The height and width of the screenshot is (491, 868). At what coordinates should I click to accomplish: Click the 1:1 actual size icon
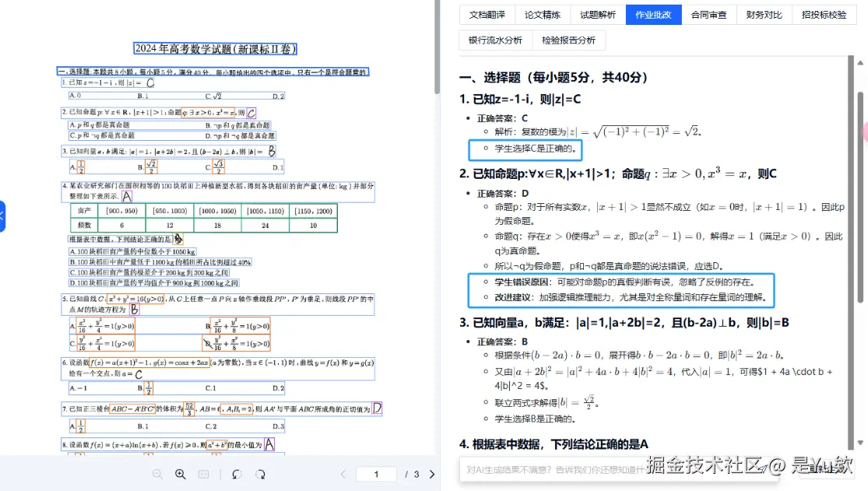203,475
